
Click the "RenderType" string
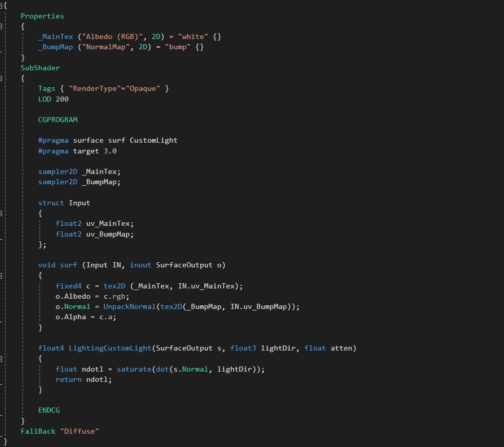click(95, 89)
